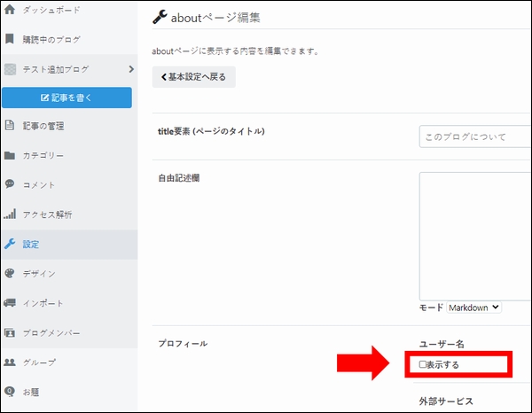Click the palette icon for デザイン
532x413 pixels.
(10, 273)
